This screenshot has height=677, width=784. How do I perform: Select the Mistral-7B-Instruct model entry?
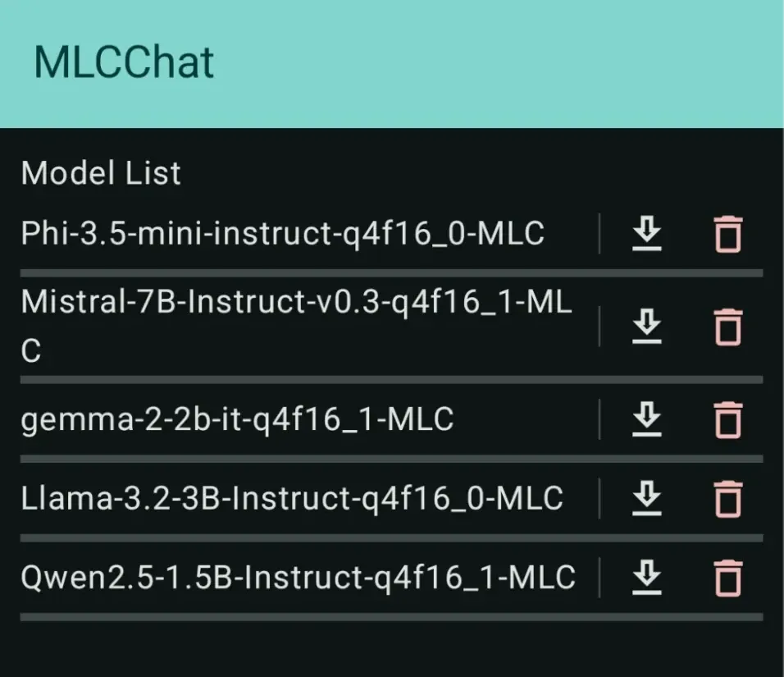(295, 324)
